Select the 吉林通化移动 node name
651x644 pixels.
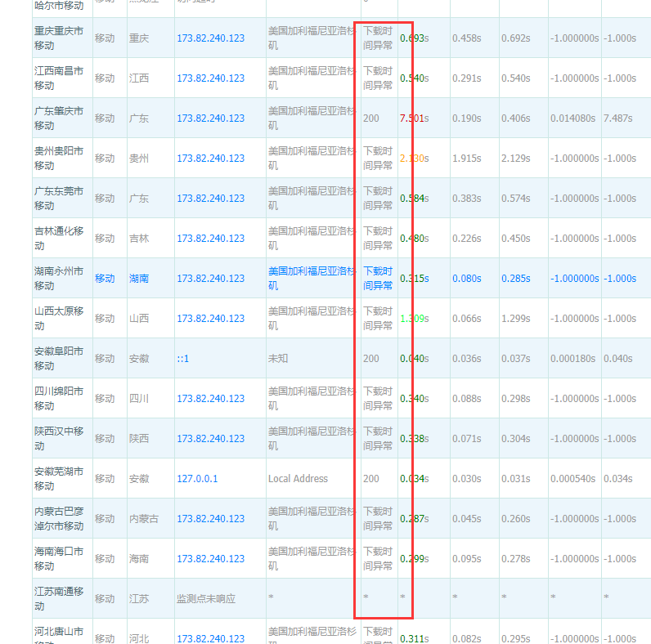point(59,239)
